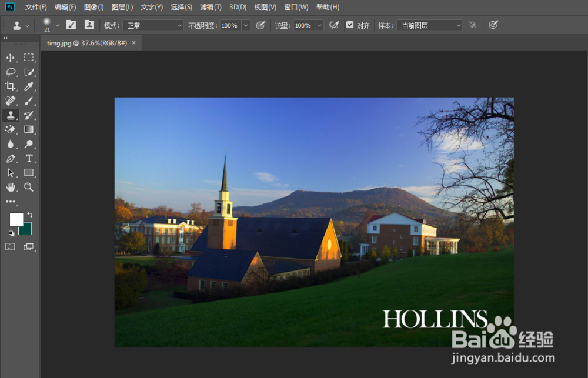Open the 文字(Y) menu
The height and width of the screenshot is (378, 588).
coord(152,7)
